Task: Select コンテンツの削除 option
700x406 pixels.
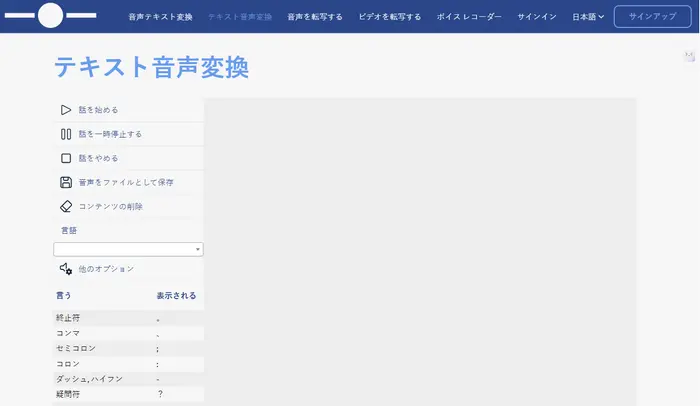Action: click(111, 206)
